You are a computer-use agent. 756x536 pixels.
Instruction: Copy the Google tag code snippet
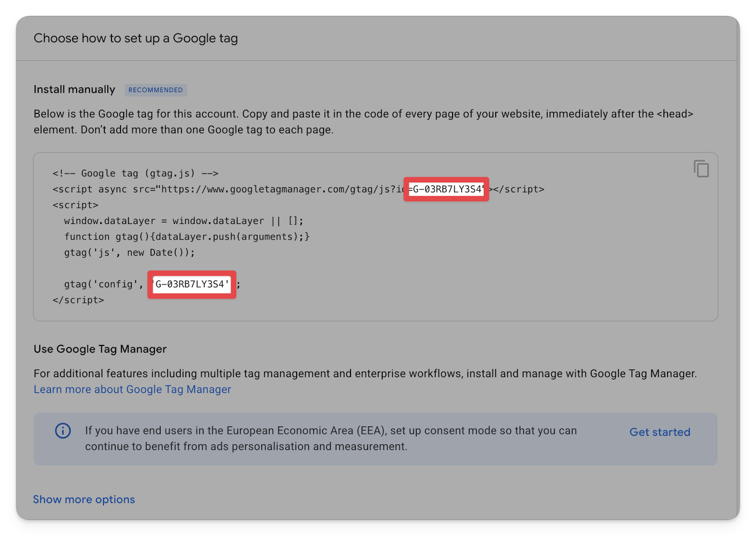[701, 169]
